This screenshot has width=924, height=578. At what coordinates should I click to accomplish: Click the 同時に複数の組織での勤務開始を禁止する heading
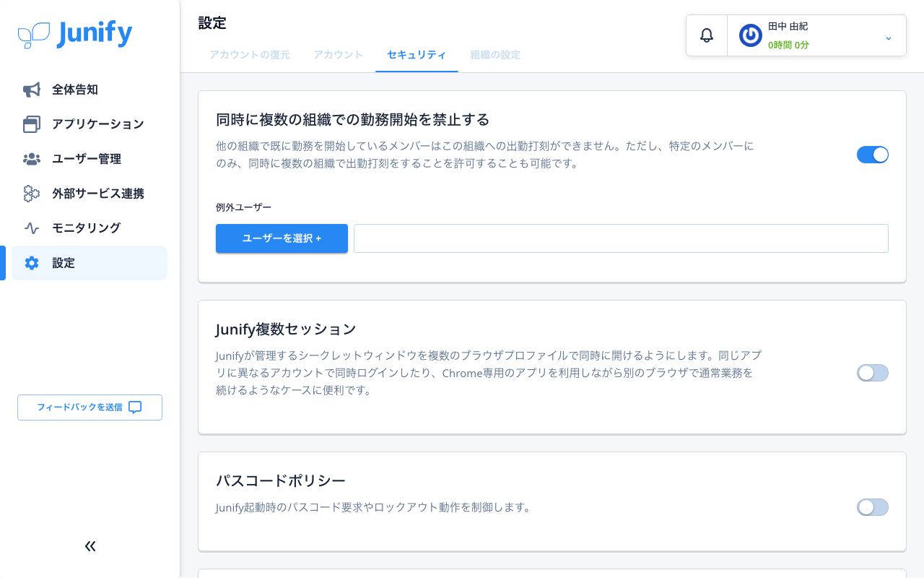(353, 119)
